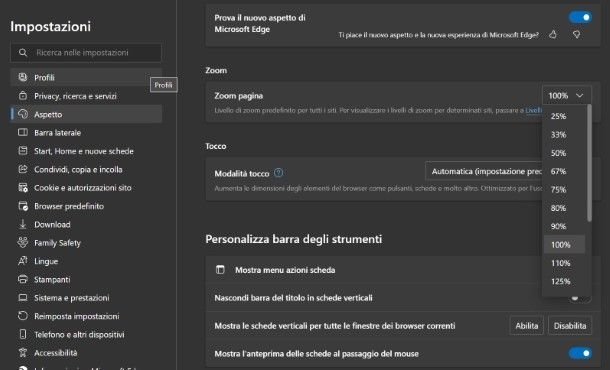Click the Stampanti printer icon
The height and width of the screenshot is (370, 610).
tap(23, 279)
